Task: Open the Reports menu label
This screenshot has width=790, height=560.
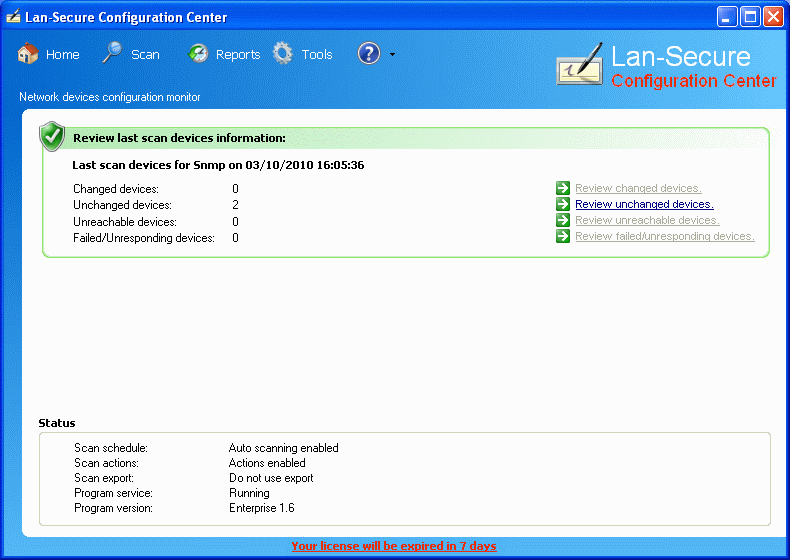Action: [x=238, y=54]
